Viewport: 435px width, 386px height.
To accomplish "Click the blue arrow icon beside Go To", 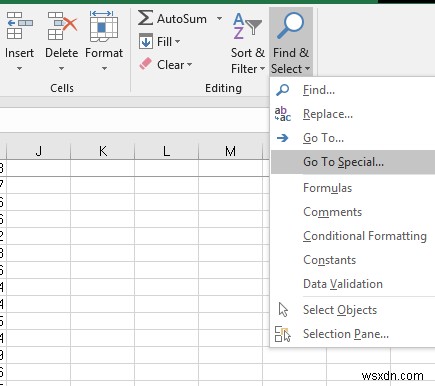I will click(x=283, y=138).
